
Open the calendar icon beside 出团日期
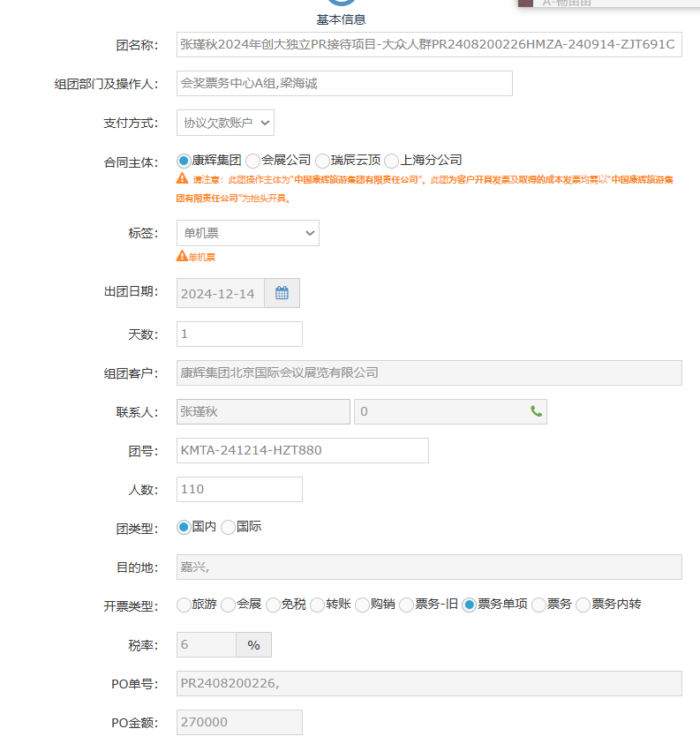pyautogui.click(x=282, y=293)
